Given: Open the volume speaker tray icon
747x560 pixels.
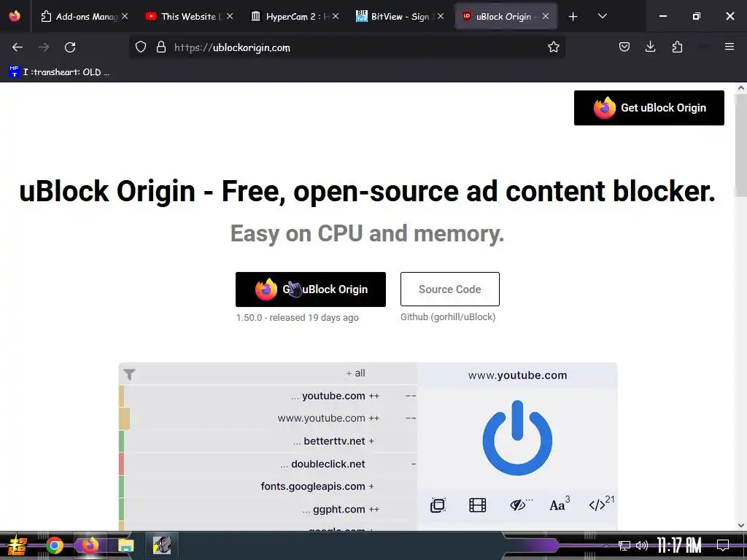Looking at the screenshot, I should coord(642,545).
